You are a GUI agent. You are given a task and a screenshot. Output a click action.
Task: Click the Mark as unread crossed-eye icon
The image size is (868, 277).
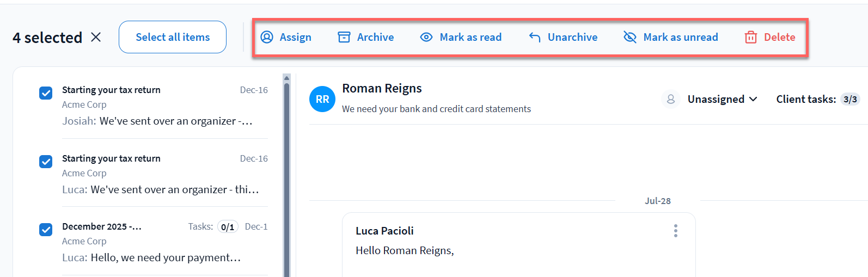pyautogui.click(x=630, y=37)
